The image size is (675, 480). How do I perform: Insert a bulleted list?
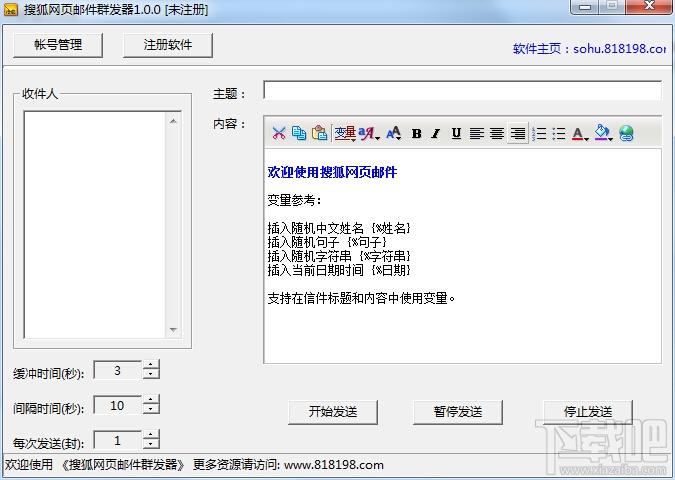(559, 133)
